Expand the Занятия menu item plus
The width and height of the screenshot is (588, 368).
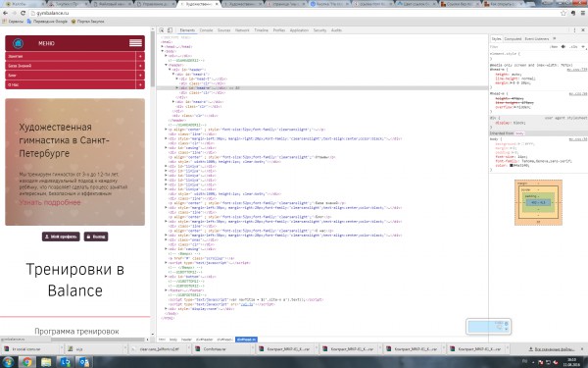[x=140, y=56]
